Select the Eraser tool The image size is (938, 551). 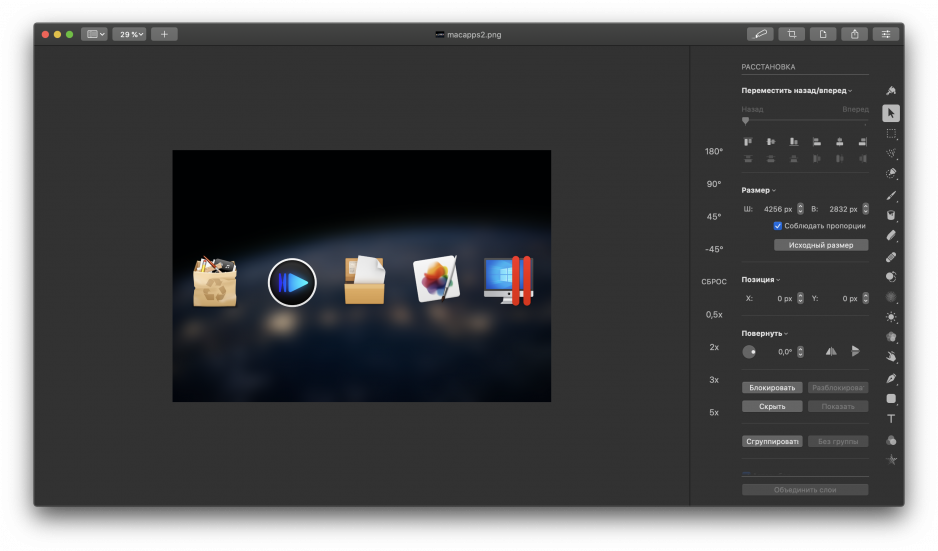pyautogui.click(x=891, y=236)
